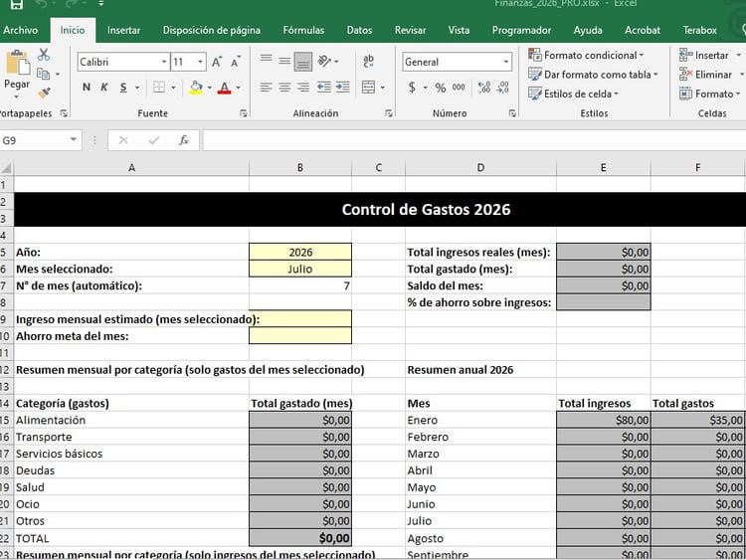Increase font size with the larger A icon
Screen dimensions: 746x560
coord(217,62)
